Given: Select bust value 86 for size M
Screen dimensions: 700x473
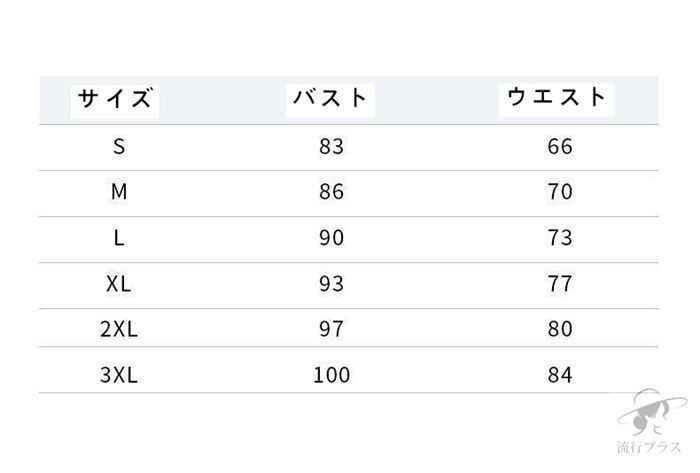Looking at the screenshot, I should point(331,192).
